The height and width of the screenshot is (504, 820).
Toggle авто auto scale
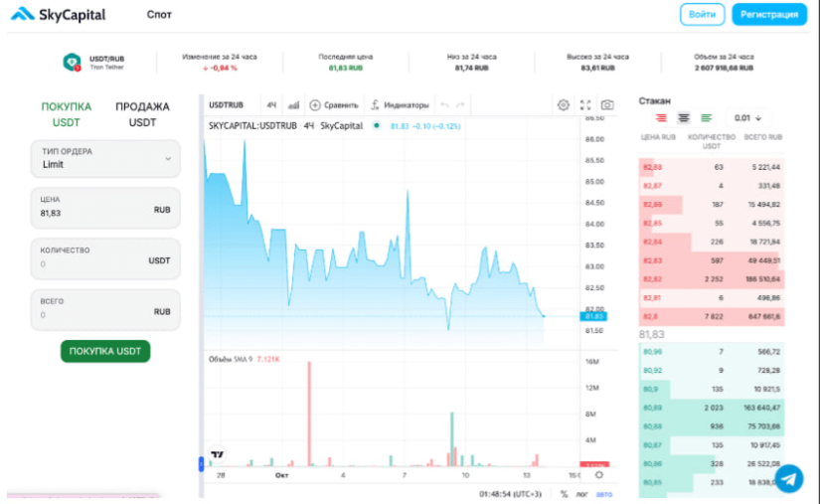click(x=604, y=494)
